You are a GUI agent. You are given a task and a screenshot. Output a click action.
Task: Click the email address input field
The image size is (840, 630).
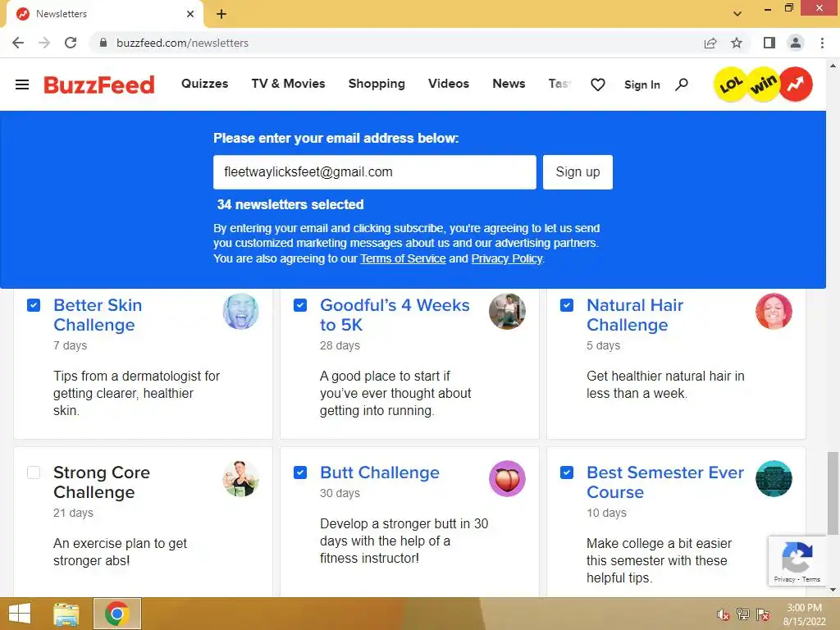click(x=374, y=172)
